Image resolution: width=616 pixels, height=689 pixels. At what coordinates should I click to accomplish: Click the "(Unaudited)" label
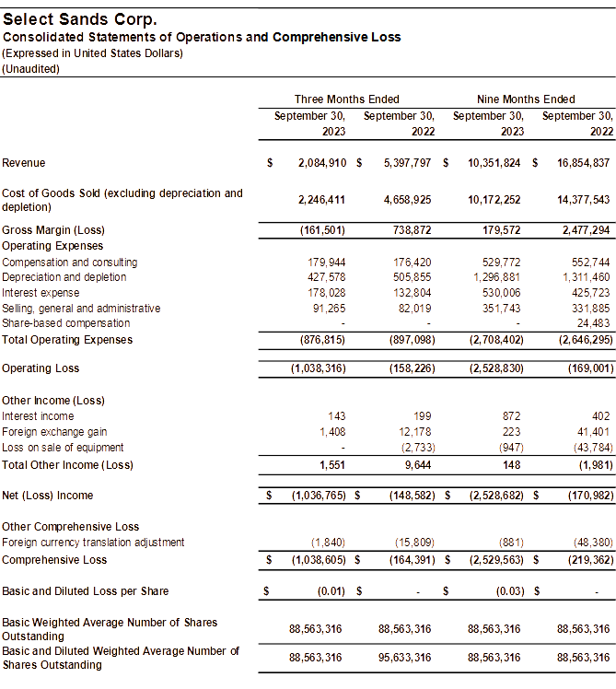coord(30,69)
